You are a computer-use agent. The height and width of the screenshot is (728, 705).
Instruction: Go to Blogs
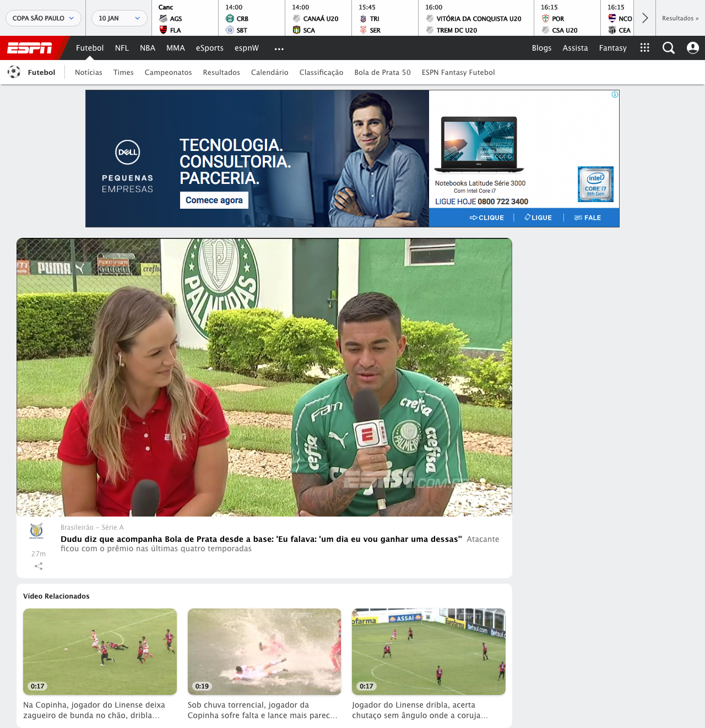541,48
